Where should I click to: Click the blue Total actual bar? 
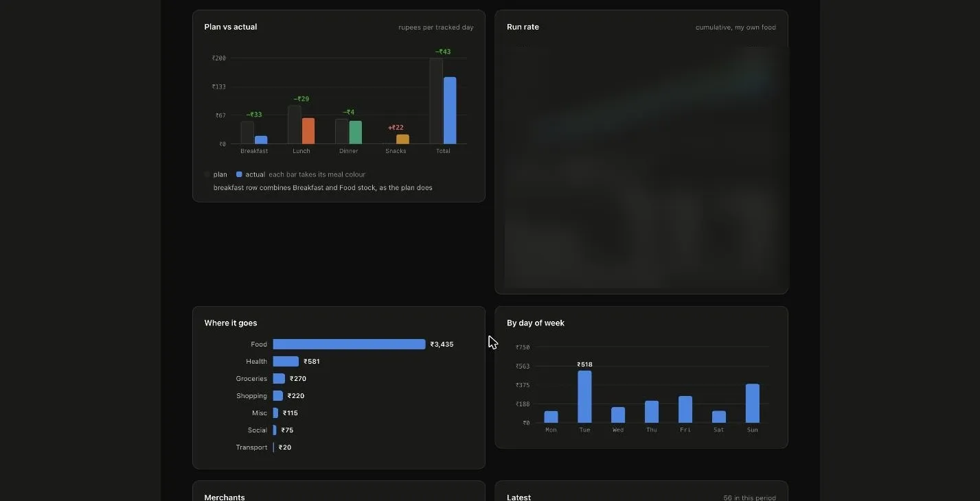point(450,110)
